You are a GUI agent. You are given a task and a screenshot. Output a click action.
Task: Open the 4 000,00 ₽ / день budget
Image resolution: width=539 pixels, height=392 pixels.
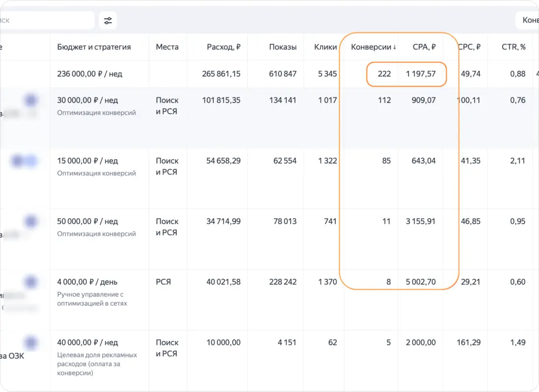[87, 282]
